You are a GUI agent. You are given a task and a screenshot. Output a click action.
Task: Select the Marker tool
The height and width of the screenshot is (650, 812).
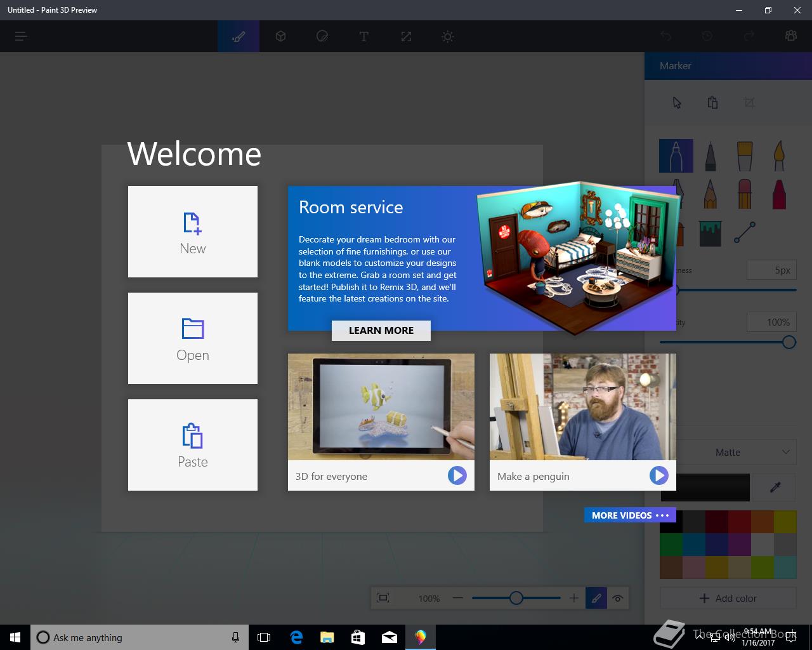pos(676,156)
